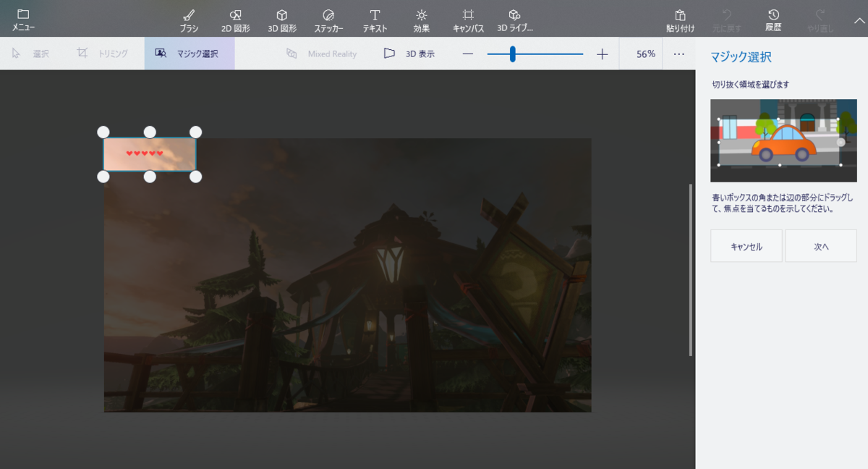
Task: Open the three-dot more options menu
Action: pyautogui.click(x=678, y=54)
